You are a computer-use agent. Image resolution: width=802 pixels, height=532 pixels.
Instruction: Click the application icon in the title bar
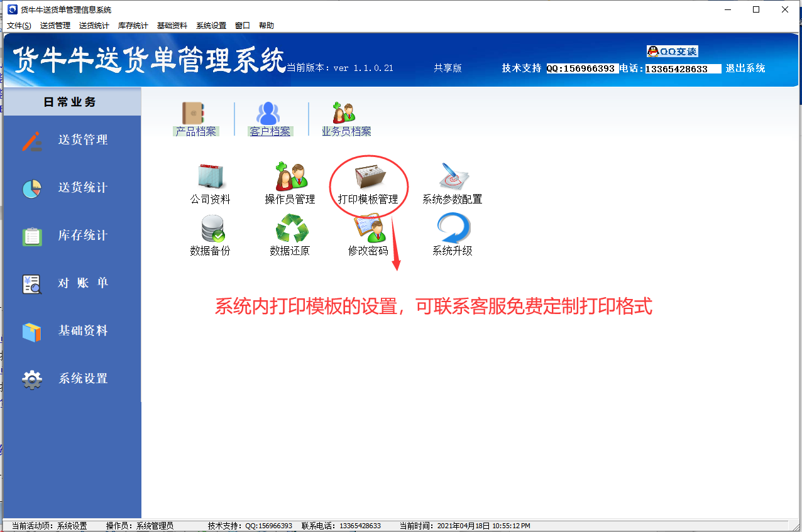point(12,9)
